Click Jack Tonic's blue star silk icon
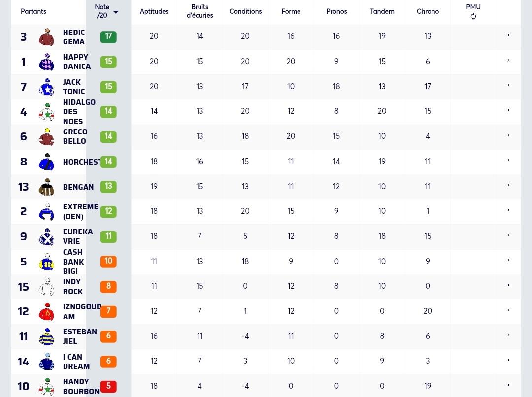This screenshot has height=397, width=532. (46, 87)
